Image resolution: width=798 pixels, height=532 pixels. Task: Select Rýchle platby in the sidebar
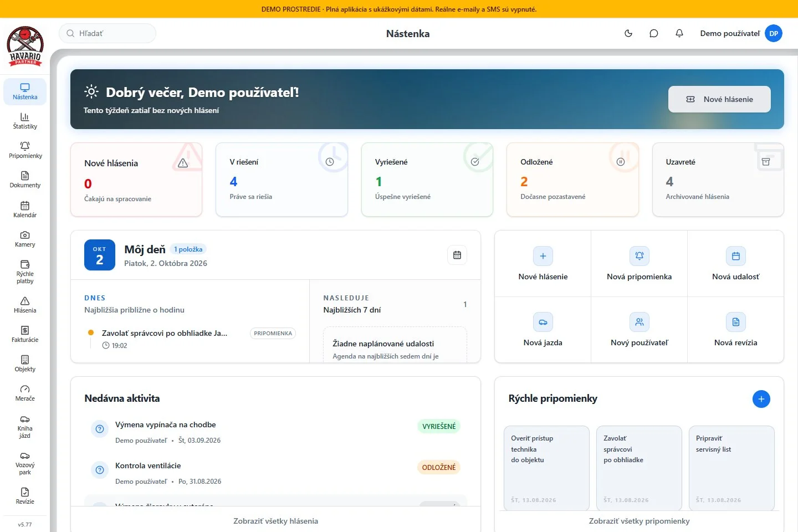pyautogui.click(x=25, y=272)
